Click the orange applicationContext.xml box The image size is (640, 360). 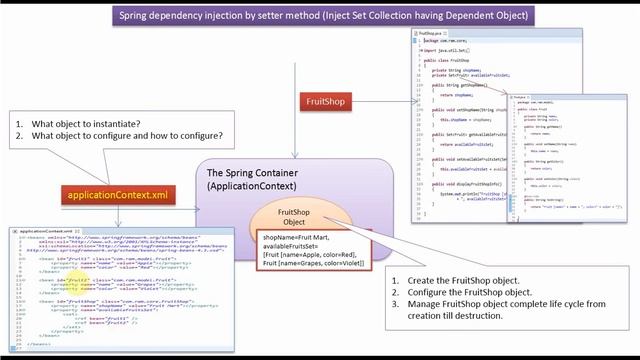118,195
